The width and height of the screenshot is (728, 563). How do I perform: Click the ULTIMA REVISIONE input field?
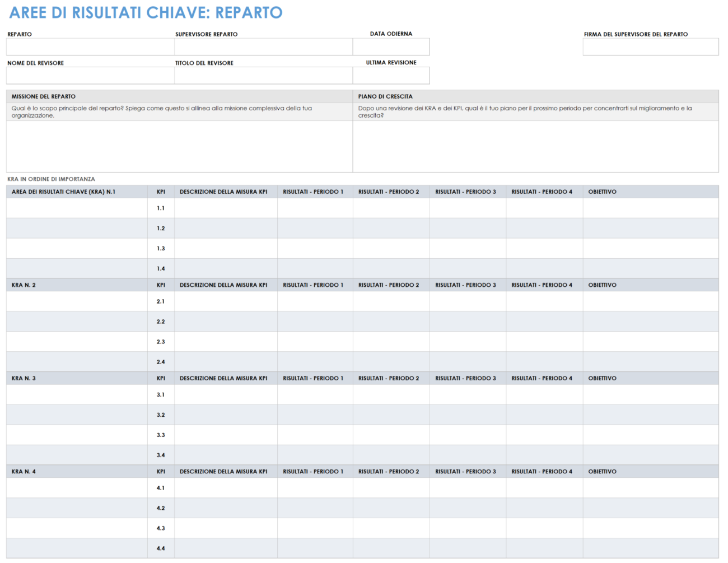click(391, 75)
